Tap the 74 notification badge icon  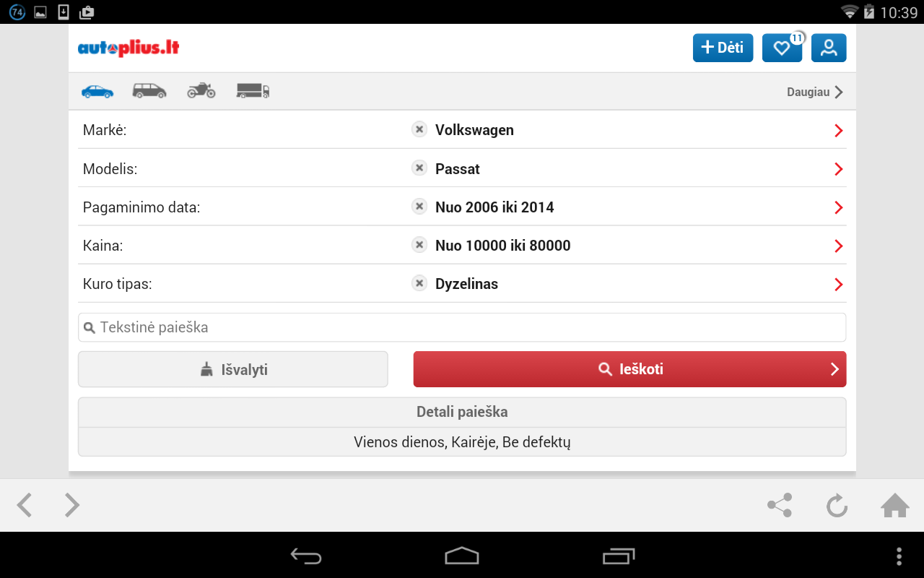[17, 12]
